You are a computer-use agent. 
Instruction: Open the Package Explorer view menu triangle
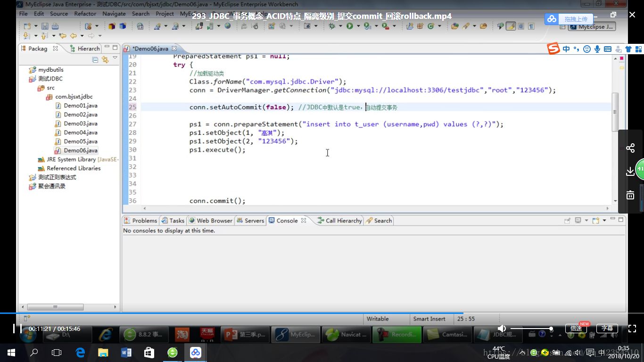pyautogui.click(x=115, y=58)
